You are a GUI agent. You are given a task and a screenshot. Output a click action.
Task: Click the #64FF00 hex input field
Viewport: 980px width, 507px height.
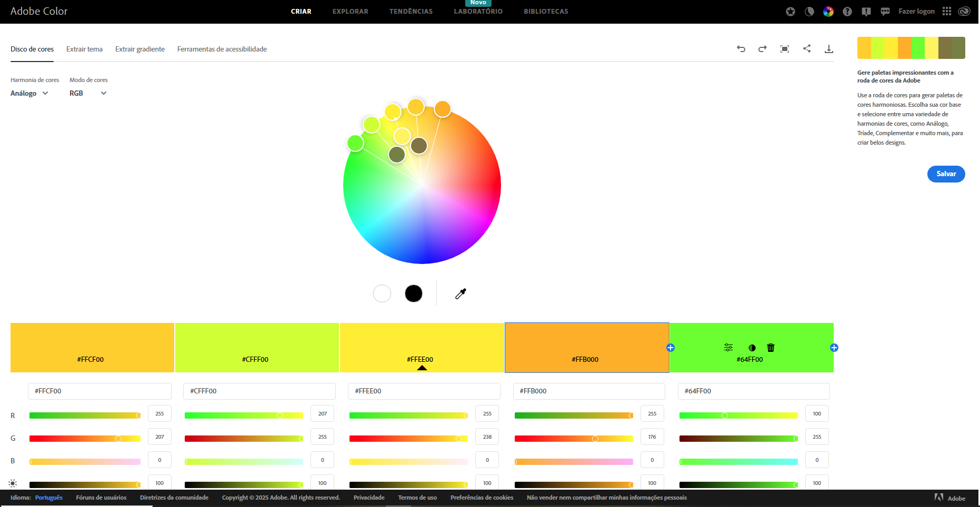754,391
